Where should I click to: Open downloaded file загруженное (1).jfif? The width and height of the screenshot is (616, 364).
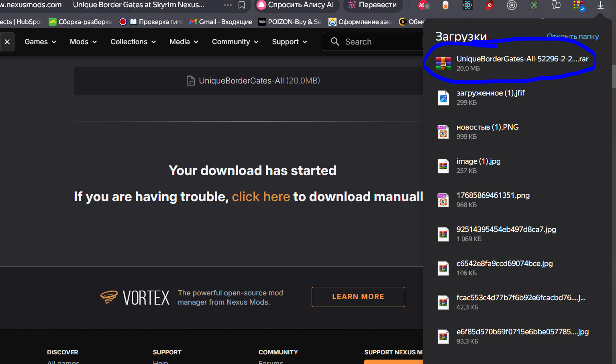[491, 93]
